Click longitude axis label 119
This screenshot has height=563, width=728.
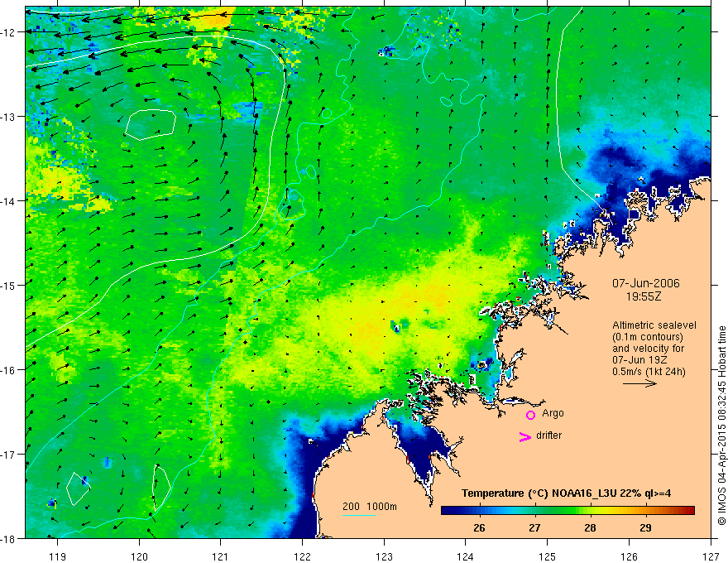[57, 556]
